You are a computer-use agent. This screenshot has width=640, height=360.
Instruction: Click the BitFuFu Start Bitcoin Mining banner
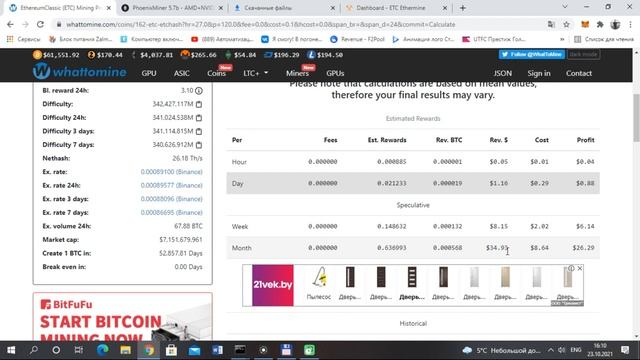pyautogui.click(x=122, y=317)
